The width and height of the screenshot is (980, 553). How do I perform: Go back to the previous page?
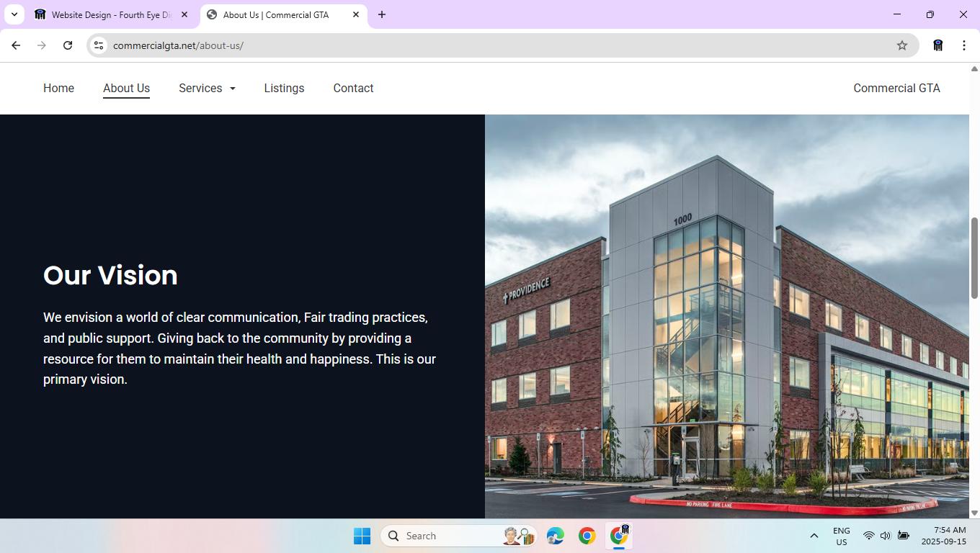[16, 45]
